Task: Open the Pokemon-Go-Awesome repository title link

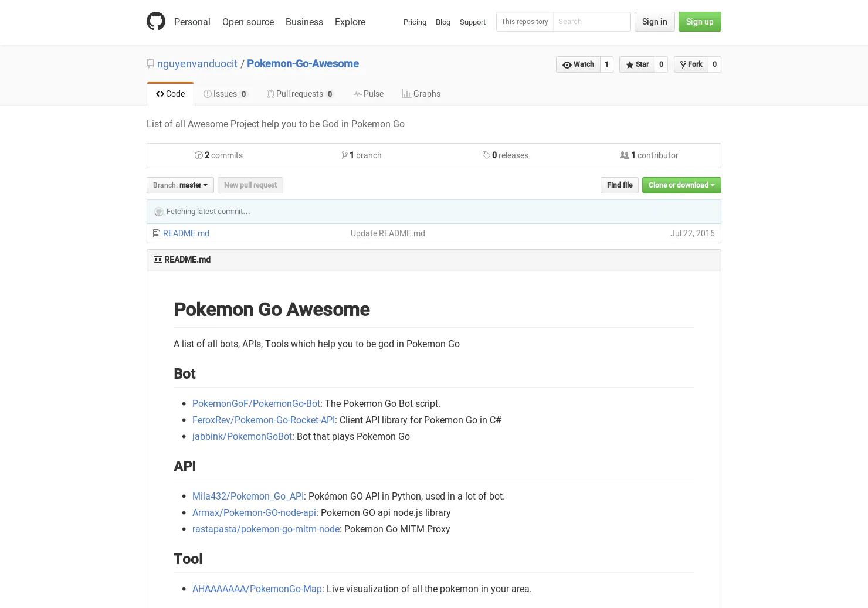Action: point(303,64)
